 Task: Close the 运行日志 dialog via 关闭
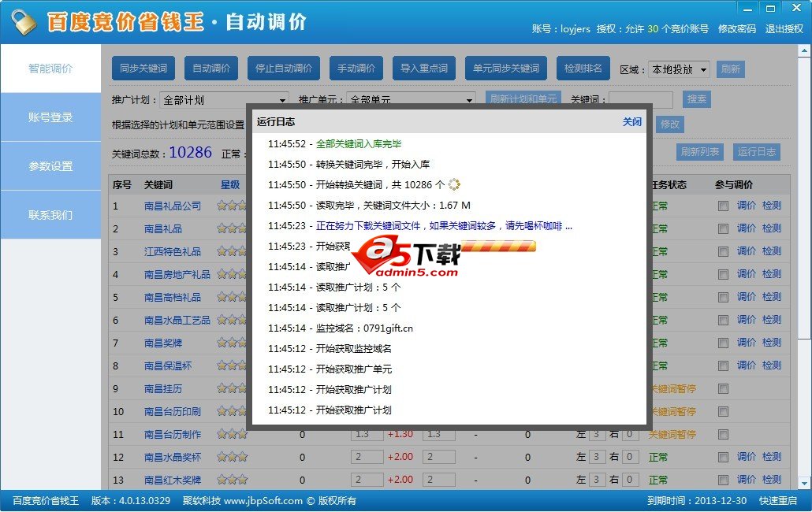631,122
